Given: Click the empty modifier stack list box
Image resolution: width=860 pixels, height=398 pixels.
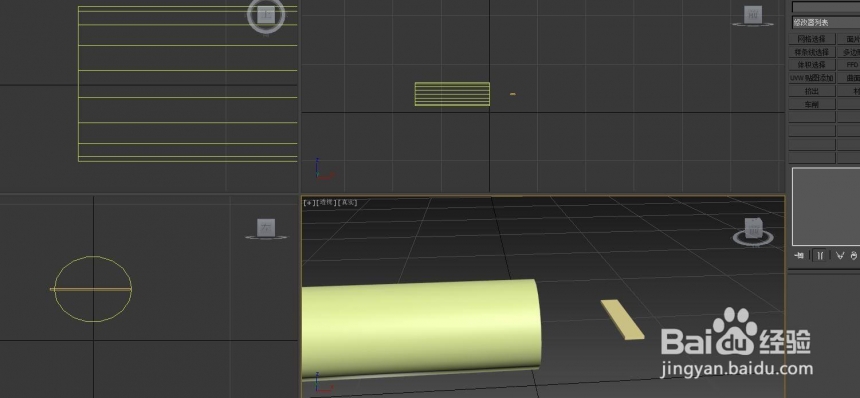Looking at the screenshot, I should (825, 206).
